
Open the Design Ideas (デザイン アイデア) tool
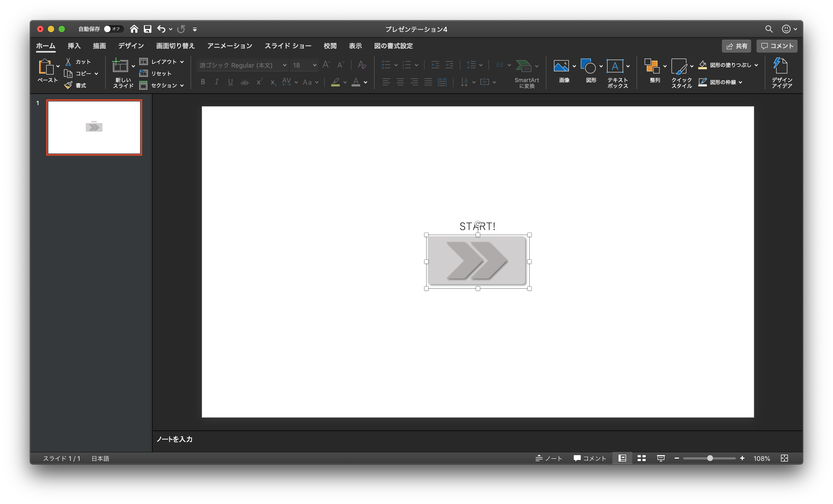pyautogui.click(x=781, y=73)
